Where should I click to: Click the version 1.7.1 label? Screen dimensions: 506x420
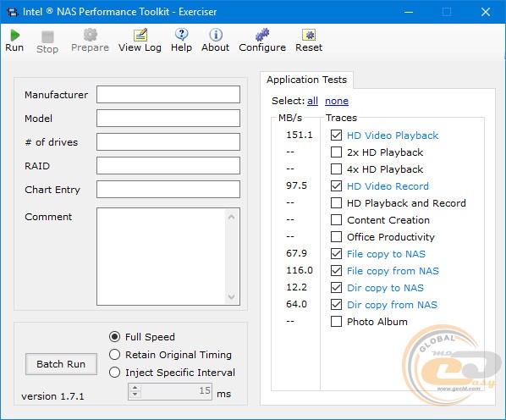click(x=52, y=396)
